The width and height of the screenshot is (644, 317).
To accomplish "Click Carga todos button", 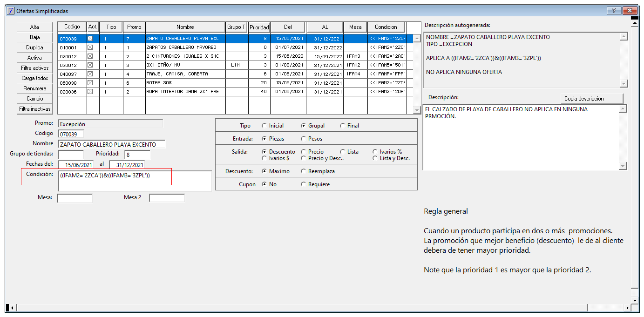I will (34, 78).
